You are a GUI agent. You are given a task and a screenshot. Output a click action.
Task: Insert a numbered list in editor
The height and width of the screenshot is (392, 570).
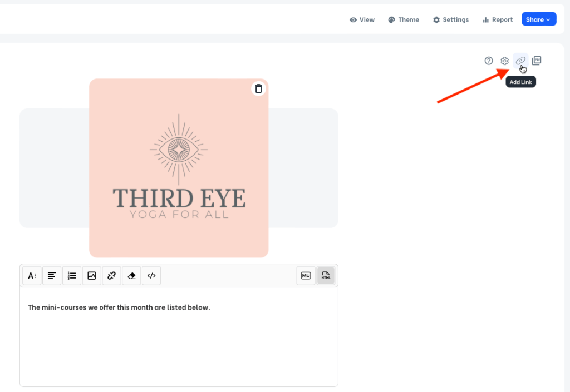[72, 275]
